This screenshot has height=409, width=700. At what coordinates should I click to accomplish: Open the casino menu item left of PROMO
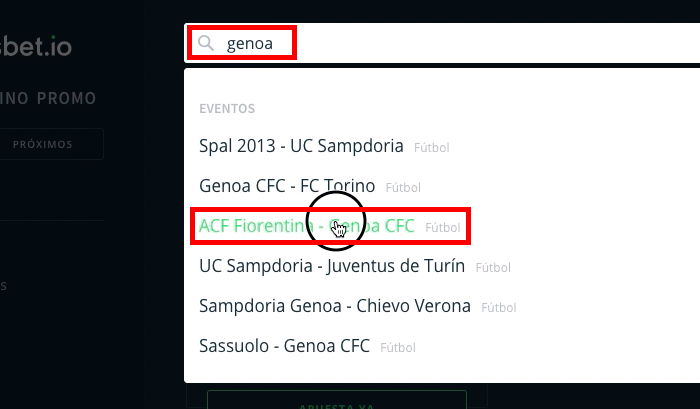click(14, 98)
